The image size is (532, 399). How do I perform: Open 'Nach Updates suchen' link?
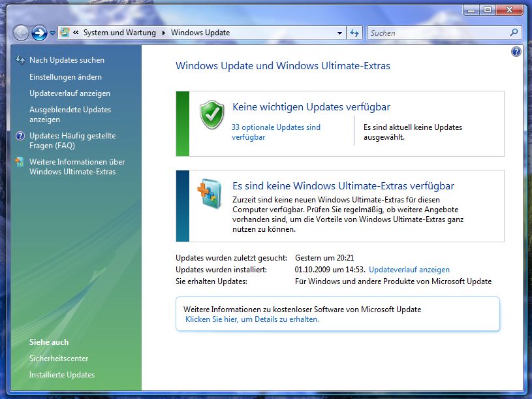click(x=67, y=60)
